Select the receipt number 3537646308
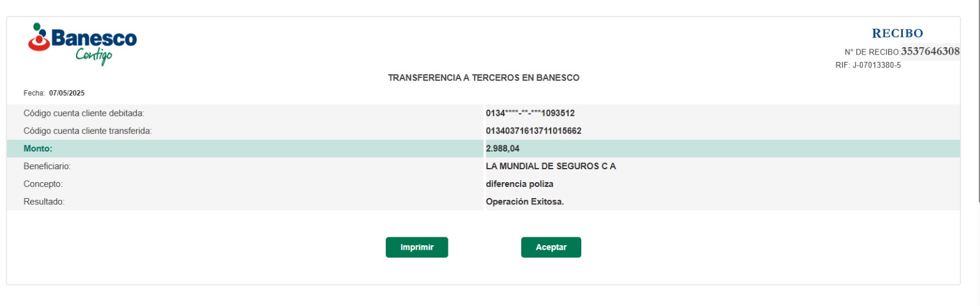980x306 pixels. point(930,52)
